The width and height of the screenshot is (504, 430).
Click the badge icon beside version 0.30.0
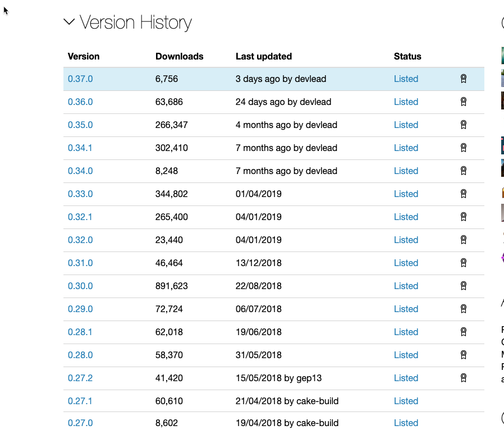[x=463, y=286]
